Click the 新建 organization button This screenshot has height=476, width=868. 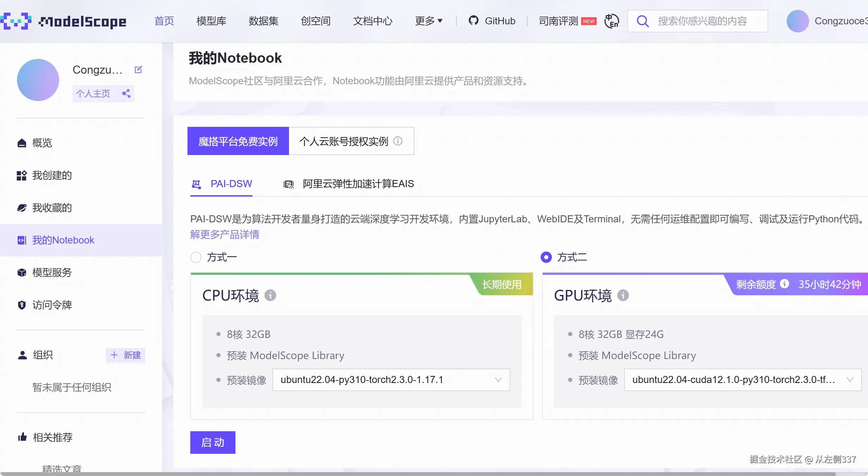pyautogui.click(x=125, y=355)
